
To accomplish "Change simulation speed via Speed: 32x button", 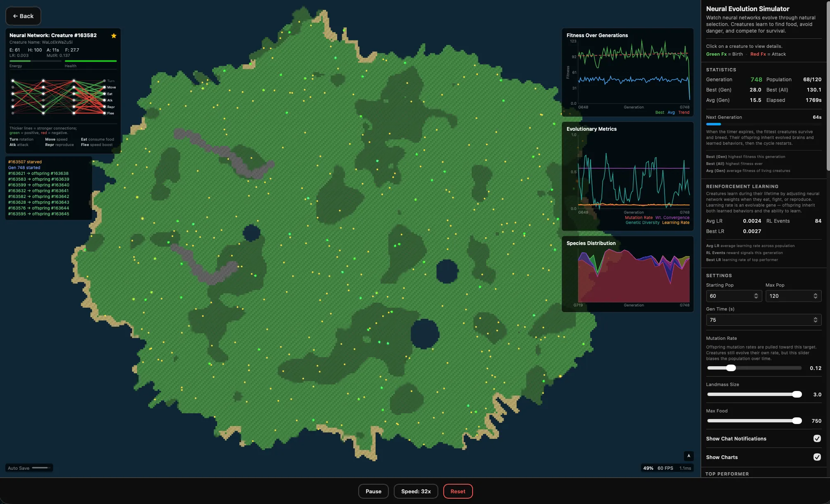I will [416, 491].
